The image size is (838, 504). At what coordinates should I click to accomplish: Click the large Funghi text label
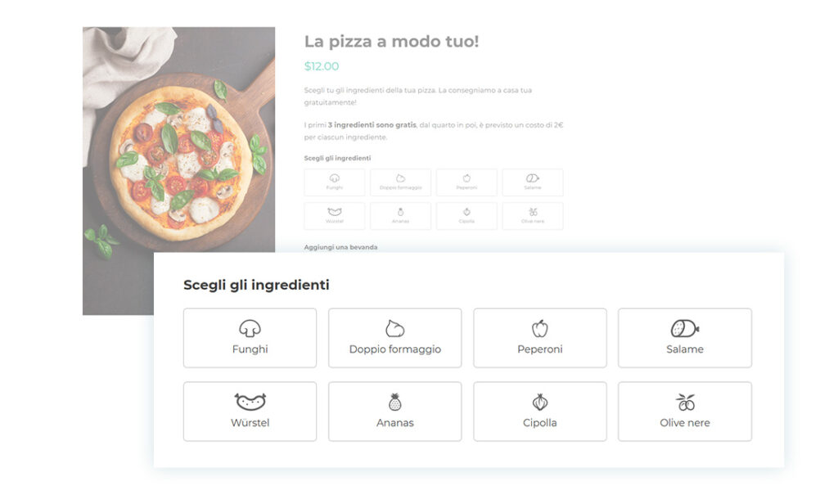(x=250, y=349)
